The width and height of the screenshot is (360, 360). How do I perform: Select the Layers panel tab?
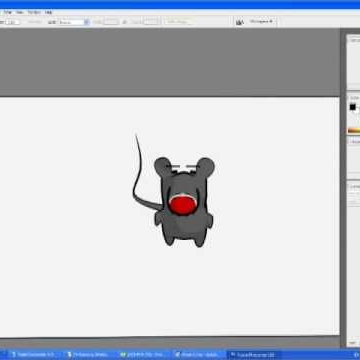click(355, 187)
